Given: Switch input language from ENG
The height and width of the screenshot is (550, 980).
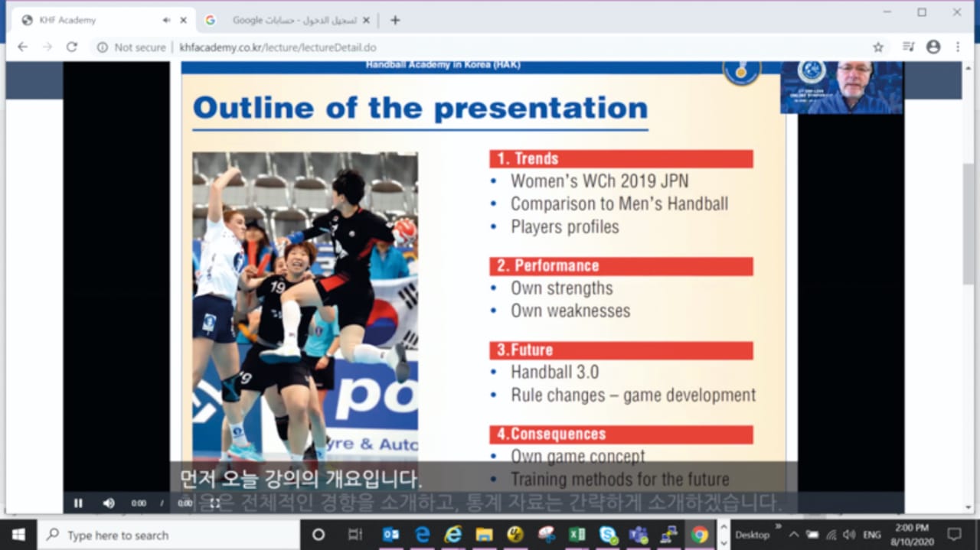Looking at the screenshot, I should 872,535.
